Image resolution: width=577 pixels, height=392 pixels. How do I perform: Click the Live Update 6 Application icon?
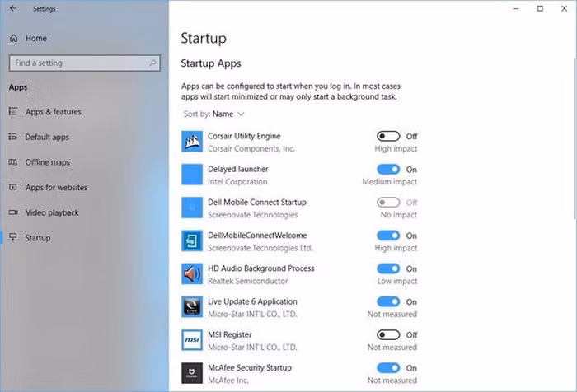(x=191, y=307)
